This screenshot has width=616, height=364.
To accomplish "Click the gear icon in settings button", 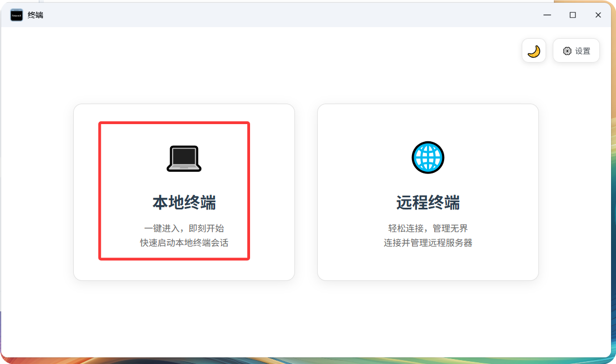I will click(x=567, y=51).
